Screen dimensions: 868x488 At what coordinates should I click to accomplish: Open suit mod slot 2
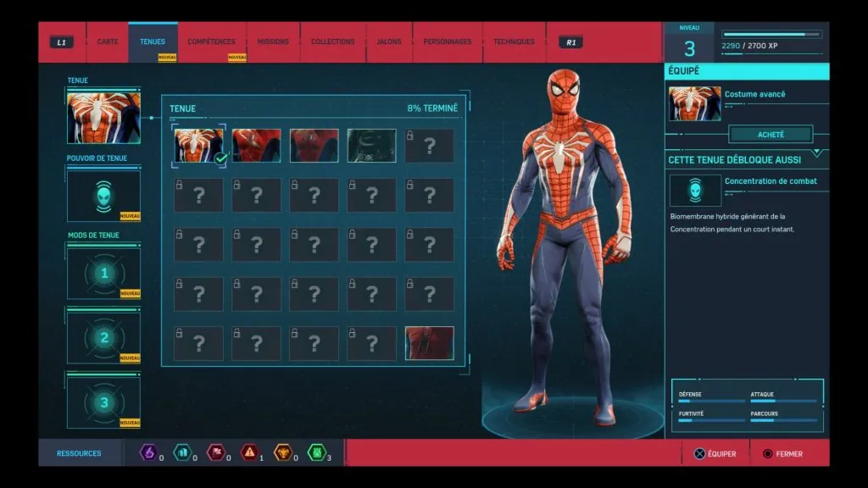click(x=103, y=338)
